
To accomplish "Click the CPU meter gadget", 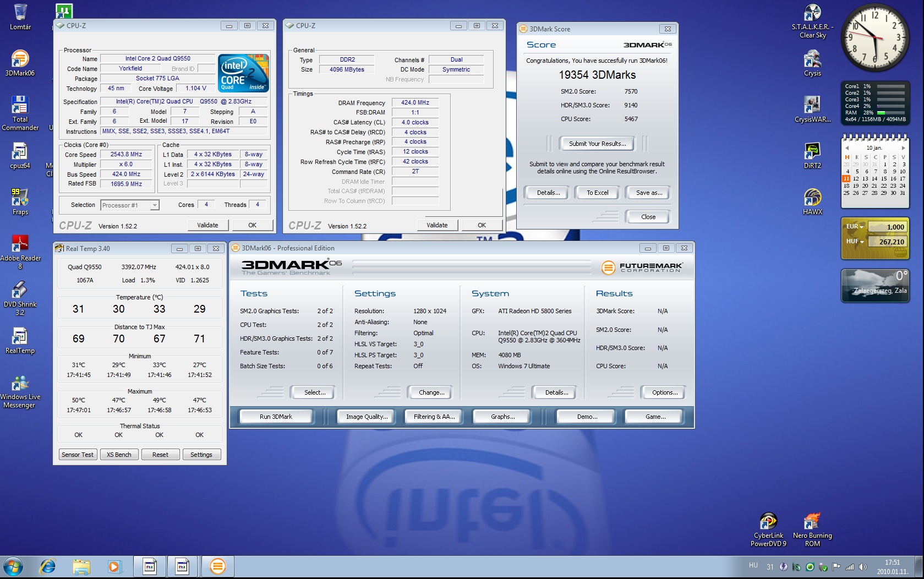I will coord(875,103).
